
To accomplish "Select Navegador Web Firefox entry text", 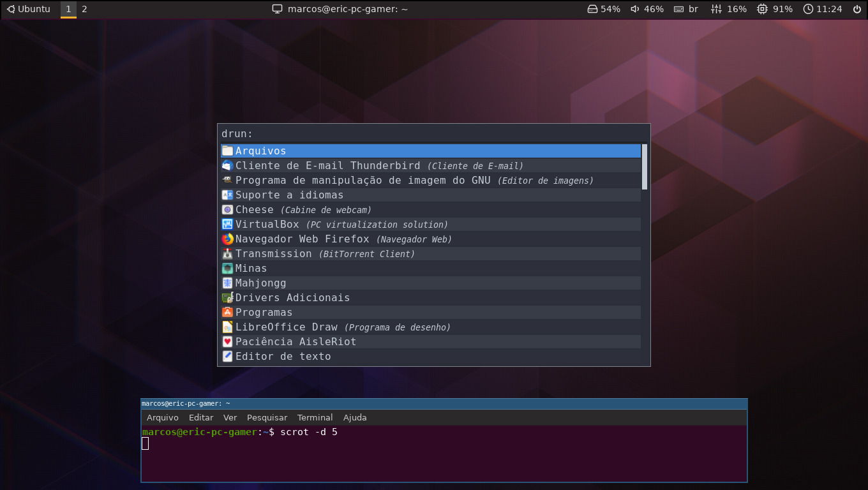I will coord(302,239).
